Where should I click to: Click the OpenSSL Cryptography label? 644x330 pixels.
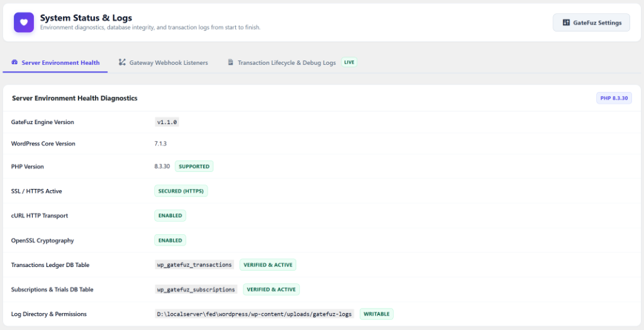click(x=42, y=241)
